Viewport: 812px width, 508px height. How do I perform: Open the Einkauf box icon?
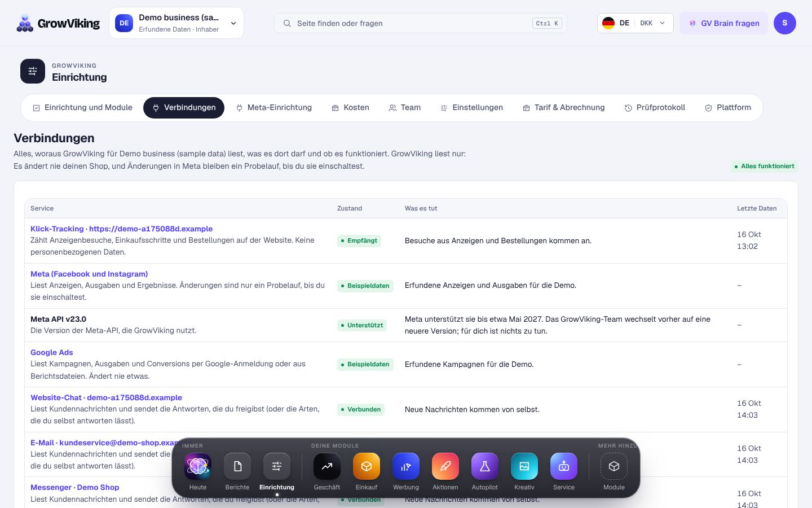(x=367, y=466)
